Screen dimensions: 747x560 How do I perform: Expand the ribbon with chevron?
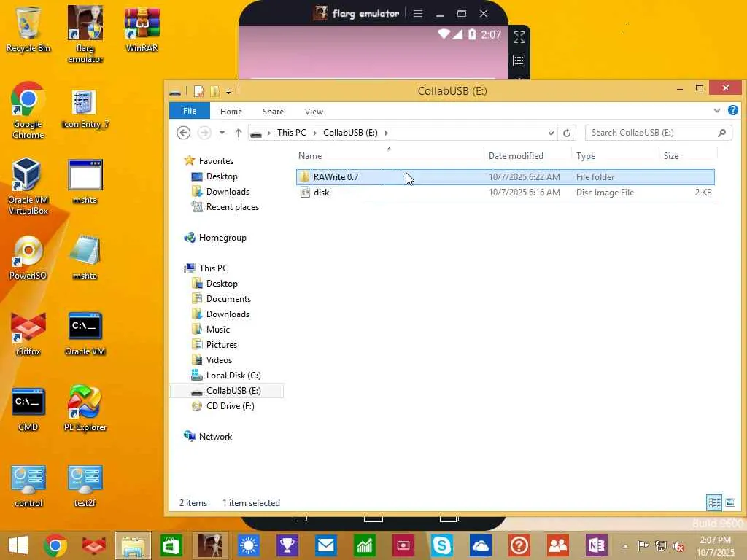pyautogui.click(x=717, y=111)
